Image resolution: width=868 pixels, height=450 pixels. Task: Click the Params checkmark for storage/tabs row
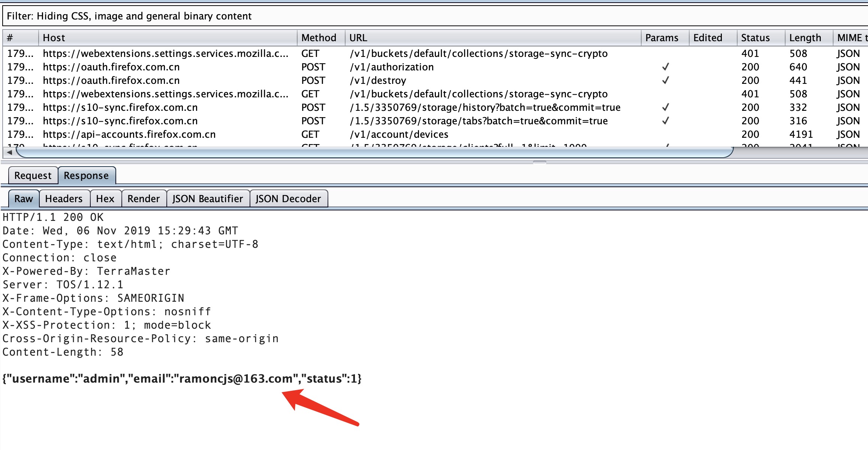click(666, 121)
